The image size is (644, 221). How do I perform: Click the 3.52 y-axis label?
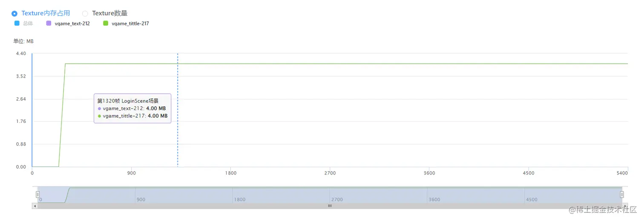pyautogui.click(x=21, y=76)
